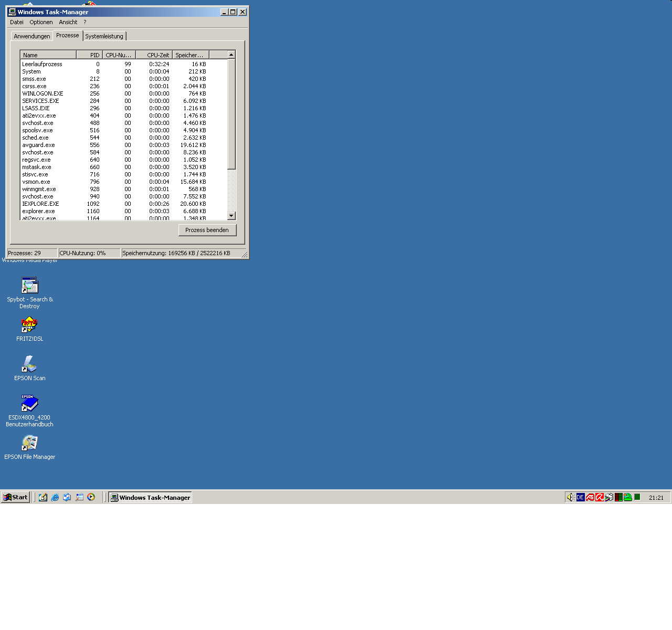The height and width of the screenshot is (630, 672).
Task: Select svchost.exe with PID 584
Action: (x=123, y=152)
